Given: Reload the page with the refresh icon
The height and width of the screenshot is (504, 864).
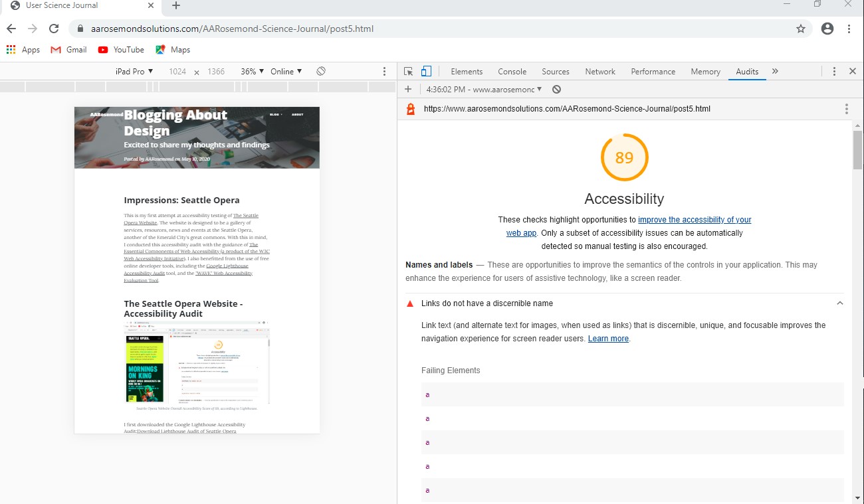Looking at the screenshot, I should click(53, 28).
